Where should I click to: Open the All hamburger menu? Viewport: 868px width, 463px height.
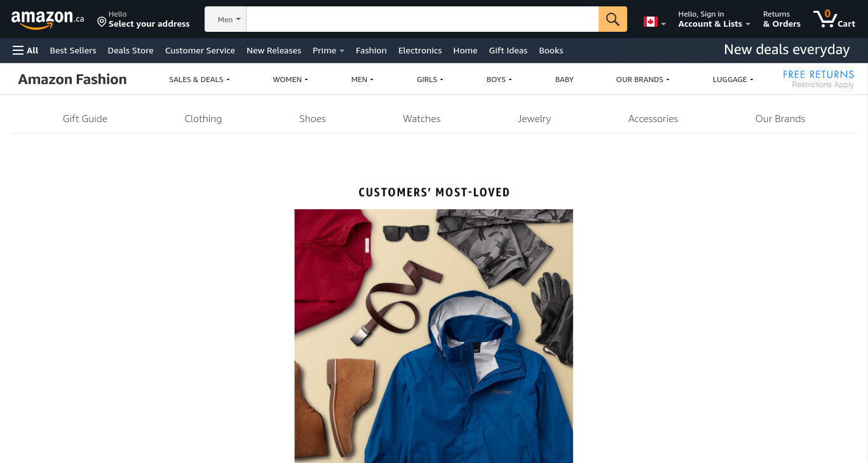pyautogui.click(x=25, y=50)
